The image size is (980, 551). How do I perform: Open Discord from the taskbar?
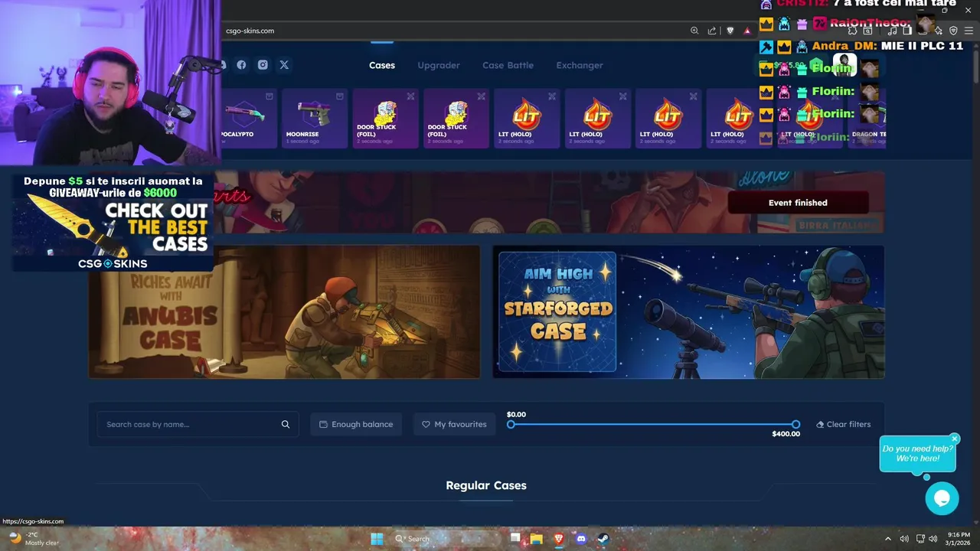click(x=581, y=539)
